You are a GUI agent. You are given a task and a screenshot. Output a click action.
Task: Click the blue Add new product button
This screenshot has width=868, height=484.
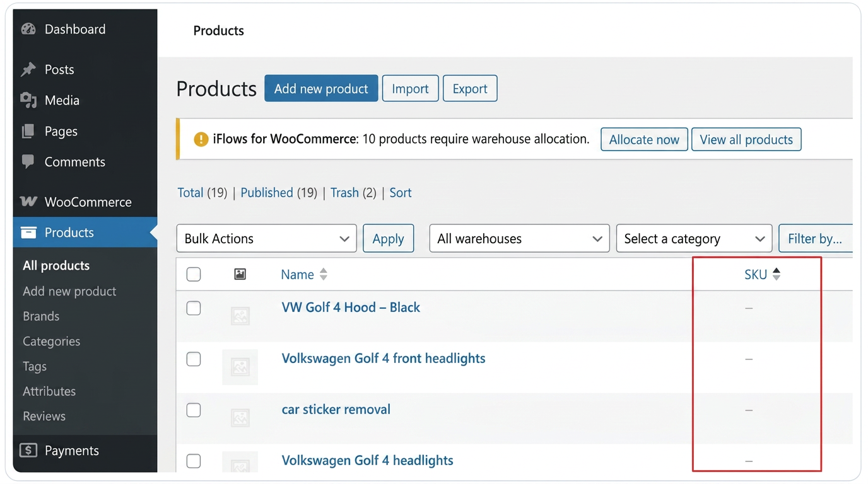click(x=321, y=88)
